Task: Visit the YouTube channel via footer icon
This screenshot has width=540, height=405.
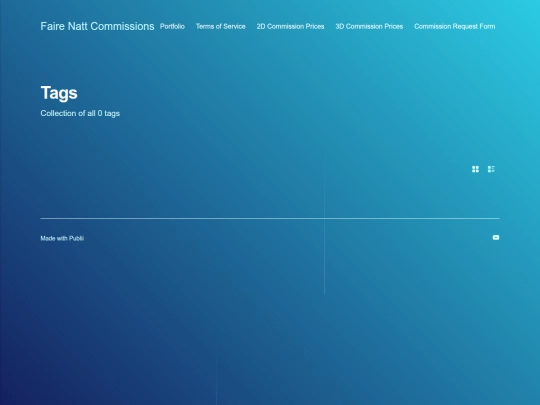Action: 496,238
